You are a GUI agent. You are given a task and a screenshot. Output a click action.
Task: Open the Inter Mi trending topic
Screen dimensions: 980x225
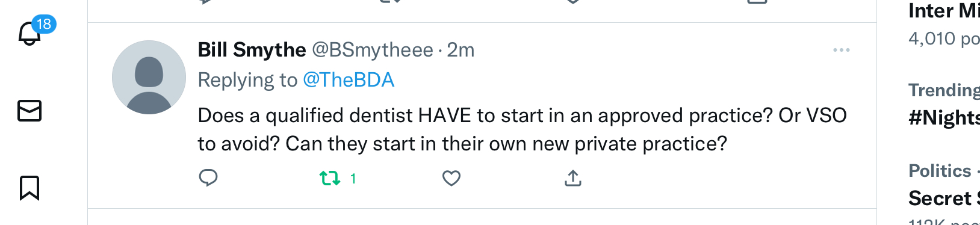[944, 11]
